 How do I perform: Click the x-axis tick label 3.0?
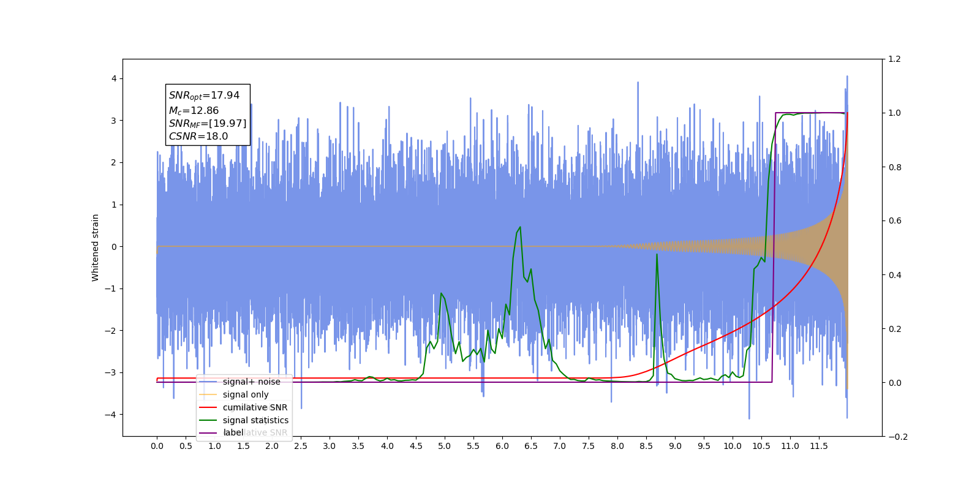(x=330, y=446)
